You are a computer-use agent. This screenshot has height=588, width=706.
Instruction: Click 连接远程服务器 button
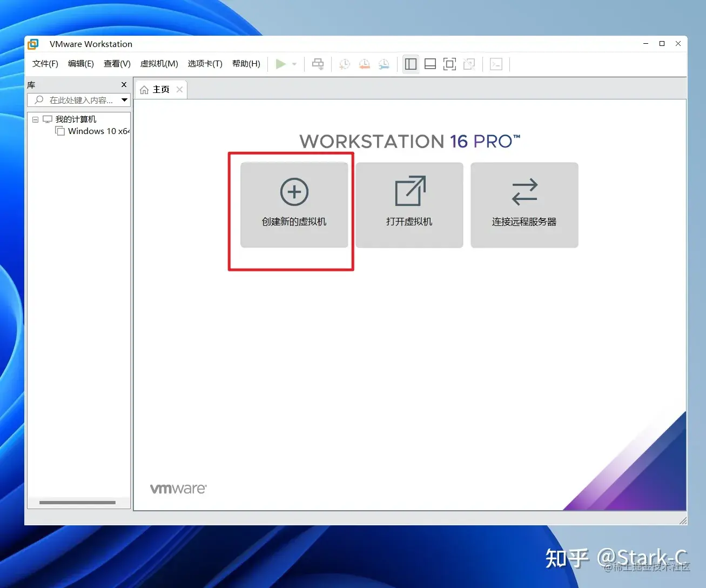point(525,205)
